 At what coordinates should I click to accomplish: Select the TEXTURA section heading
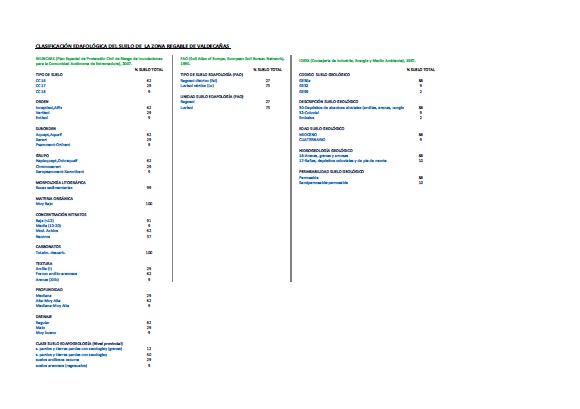pos(44,264)
